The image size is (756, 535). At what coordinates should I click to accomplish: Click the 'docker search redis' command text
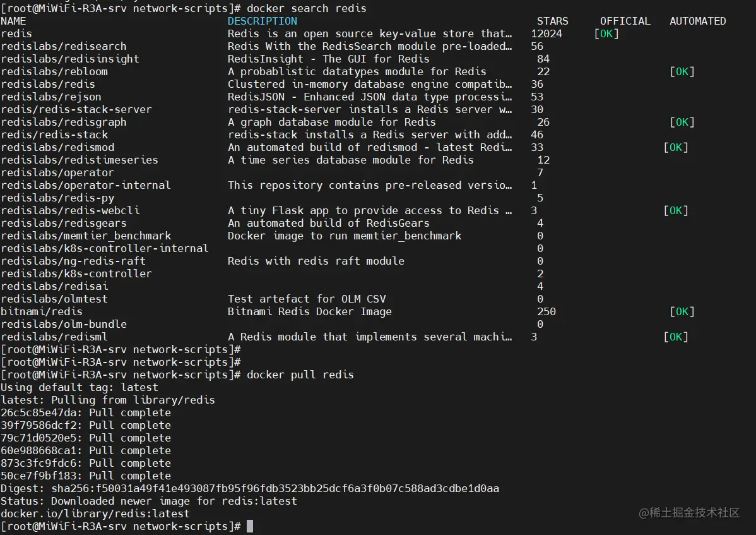coord(306,8)
